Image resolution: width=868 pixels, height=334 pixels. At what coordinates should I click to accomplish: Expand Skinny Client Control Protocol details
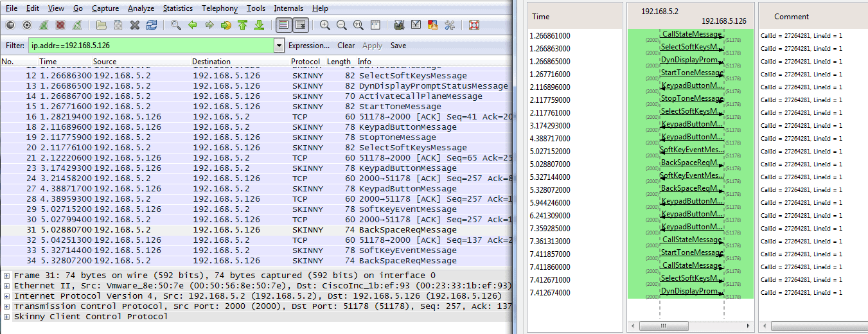(6, 317)
